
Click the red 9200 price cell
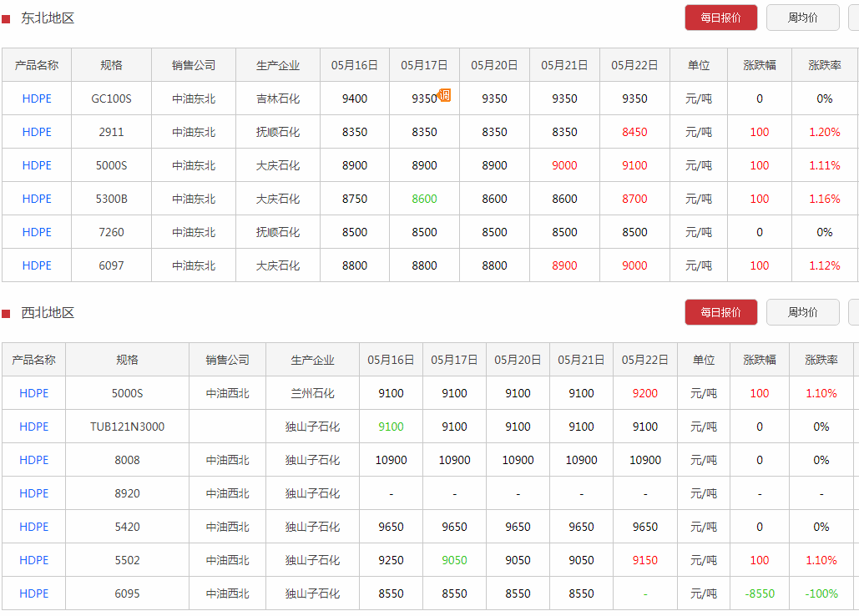[645, 393]
